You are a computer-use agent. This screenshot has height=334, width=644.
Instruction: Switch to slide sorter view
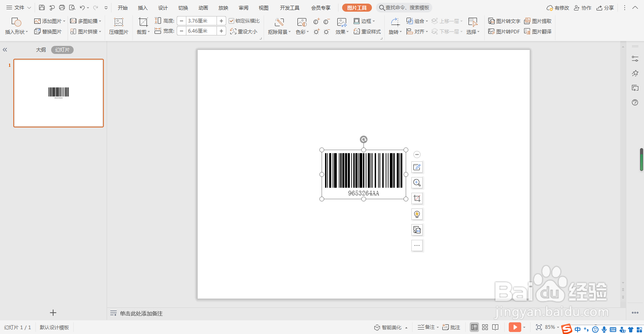tap(485, 327)
